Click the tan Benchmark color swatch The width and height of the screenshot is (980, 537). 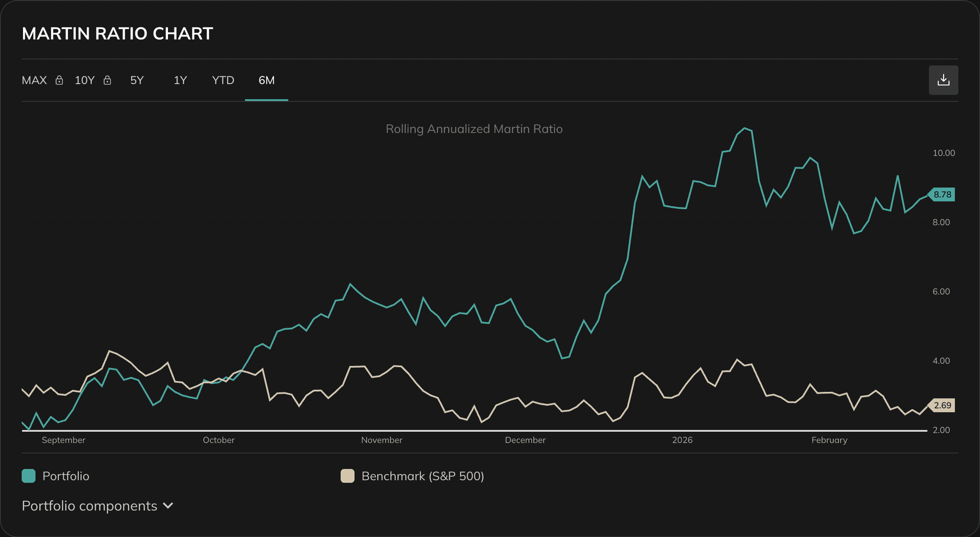347,476
